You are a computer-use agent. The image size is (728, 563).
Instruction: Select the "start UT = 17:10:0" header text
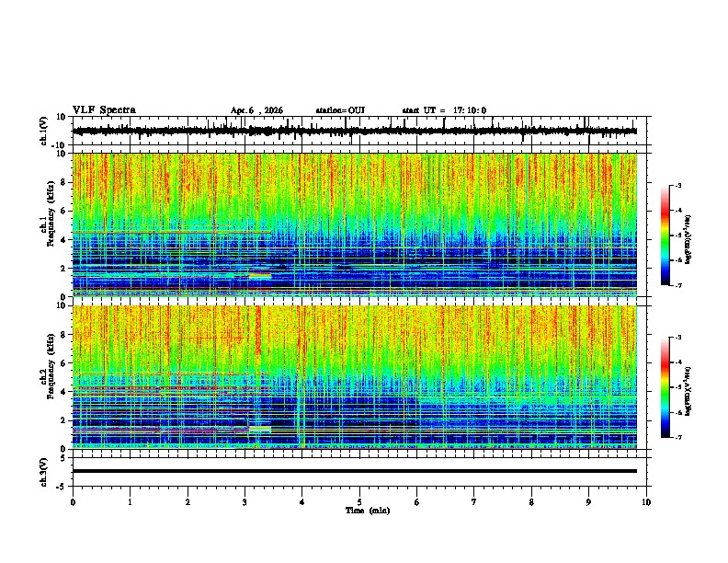[444, 110]
